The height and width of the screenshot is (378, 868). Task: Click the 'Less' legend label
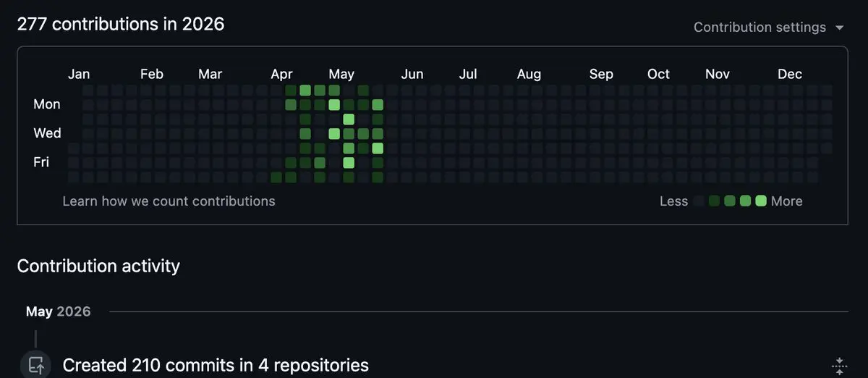click(673, 201)
